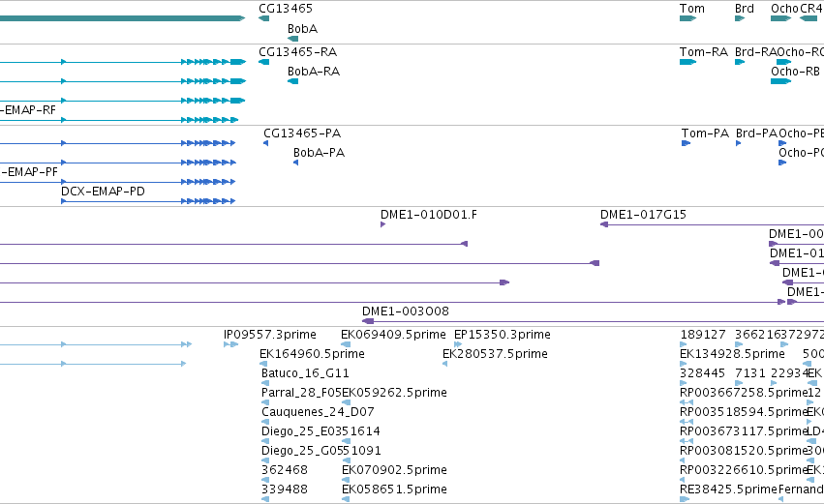Select the Batuco_16_G11 entry

305,373
